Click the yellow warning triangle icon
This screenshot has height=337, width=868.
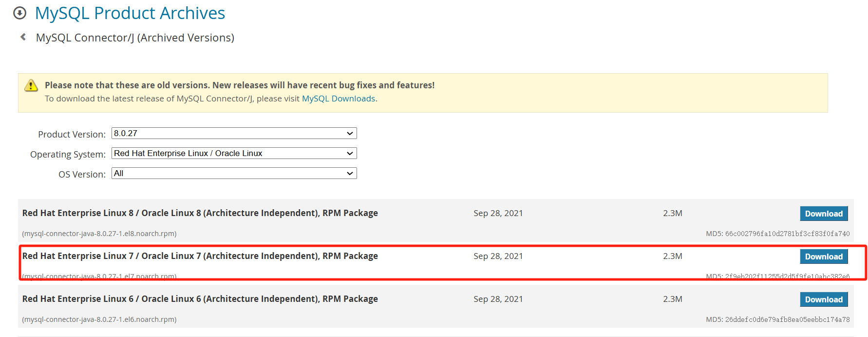point(31,85)
